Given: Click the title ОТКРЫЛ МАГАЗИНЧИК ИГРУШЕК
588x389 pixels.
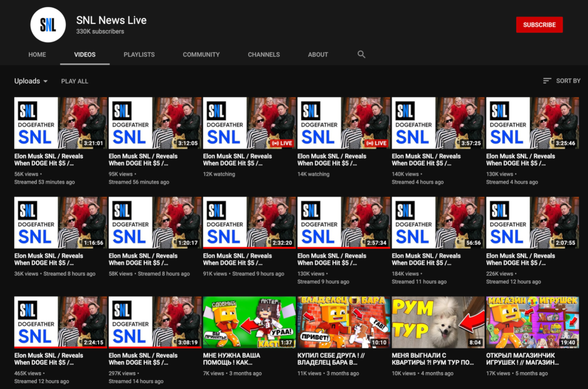Looking at the screenshot, I should click(x=522, y=359).
